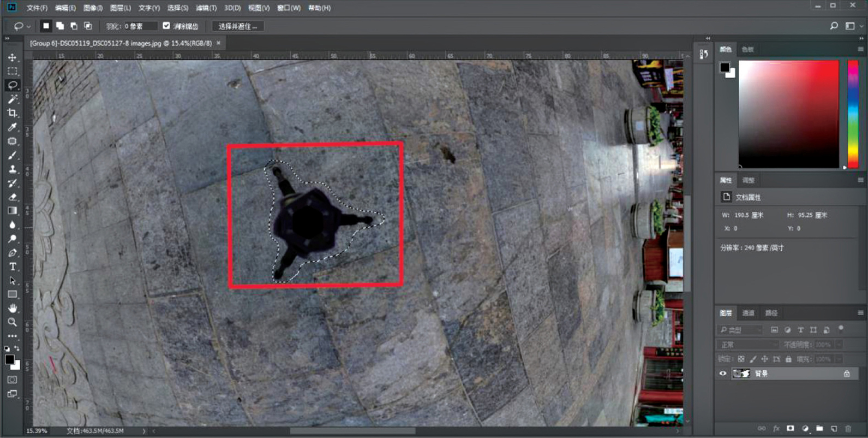
Task: Click the Zoom tool magnifier
Action: click(12, 322)
